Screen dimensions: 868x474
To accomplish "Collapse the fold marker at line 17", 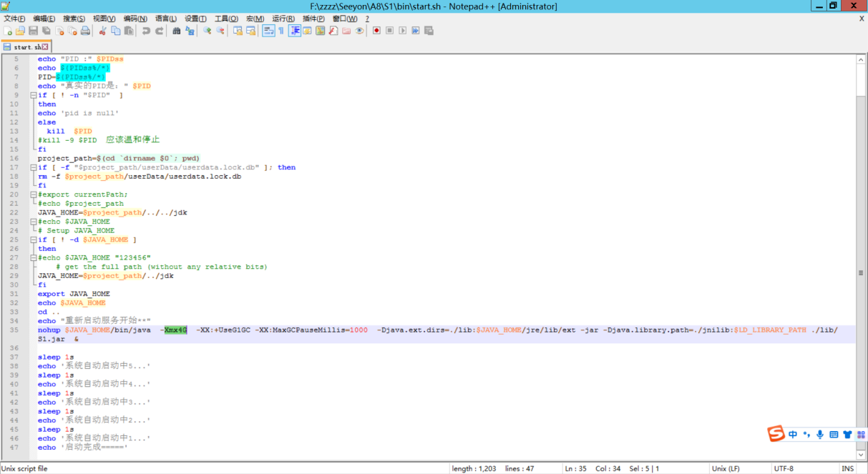I will (x=33, y=167).
